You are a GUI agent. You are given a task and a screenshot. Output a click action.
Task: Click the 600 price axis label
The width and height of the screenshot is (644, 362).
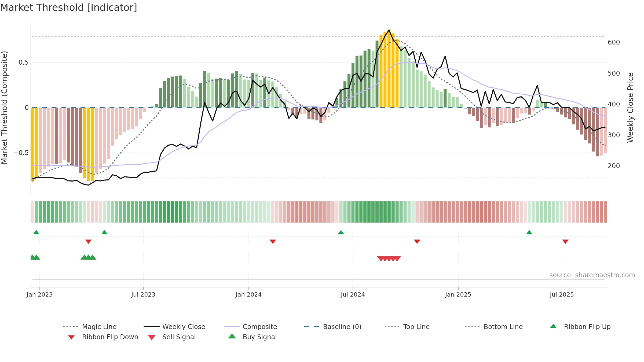coord(614,42)
